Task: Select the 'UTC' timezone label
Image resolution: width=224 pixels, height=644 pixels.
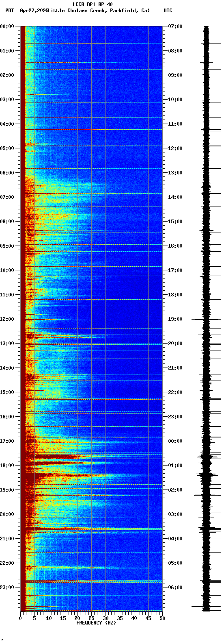Action: pos(168,11)
